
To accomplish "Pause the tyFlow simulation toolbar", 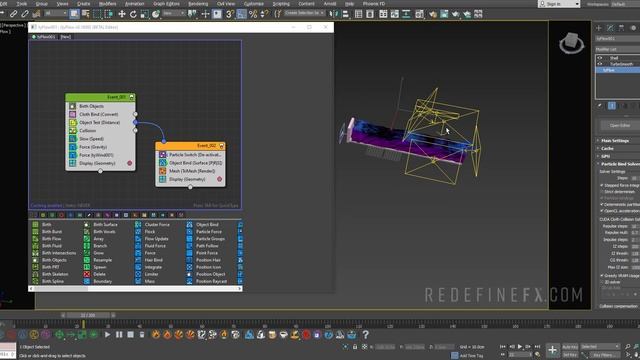I will pos(119,335).
